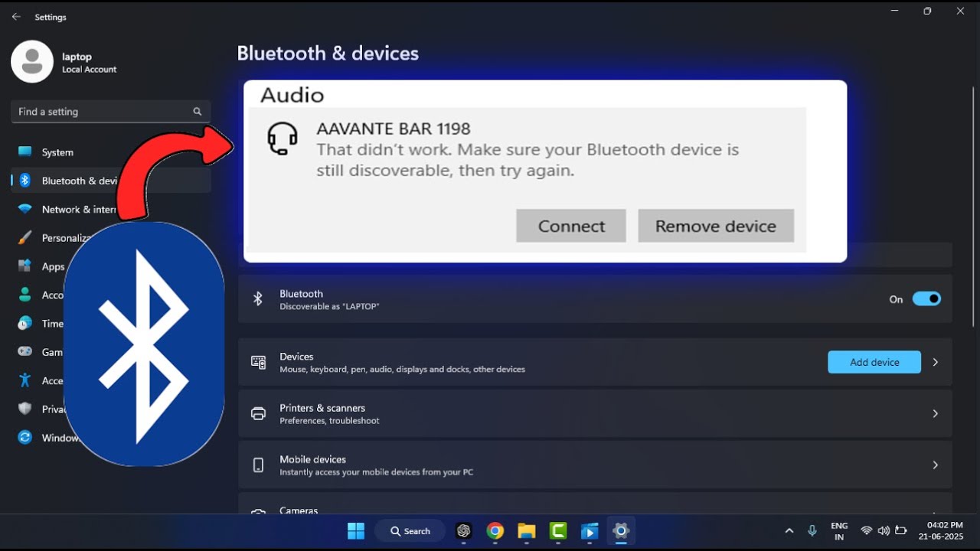This screenshot has height=551, width=980.
Task: Click the back arrow in Settings
Action: pos(16,16)
